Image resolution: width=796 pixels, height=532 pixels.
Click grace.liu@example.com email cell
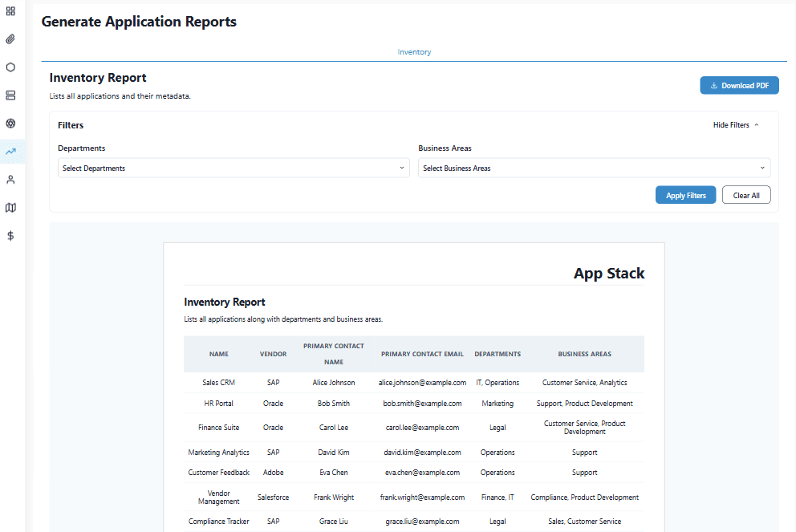422,522
